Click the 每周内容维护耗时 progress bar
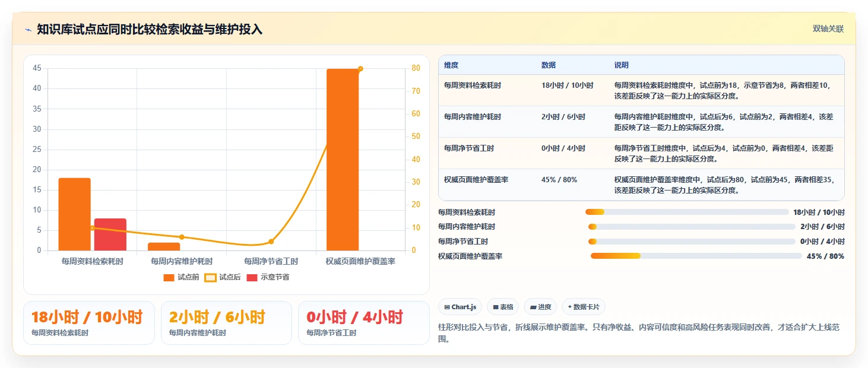Image resolution: width=868 pixels, height=368 pixels. point(692,227)
